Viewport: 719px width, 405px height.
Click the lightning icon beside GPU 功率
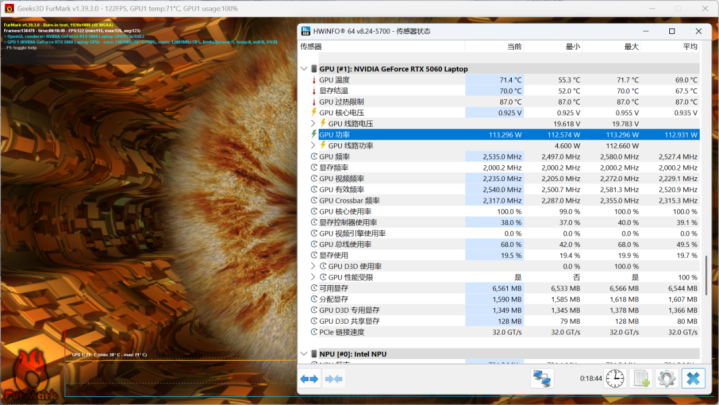click(314, 134)
